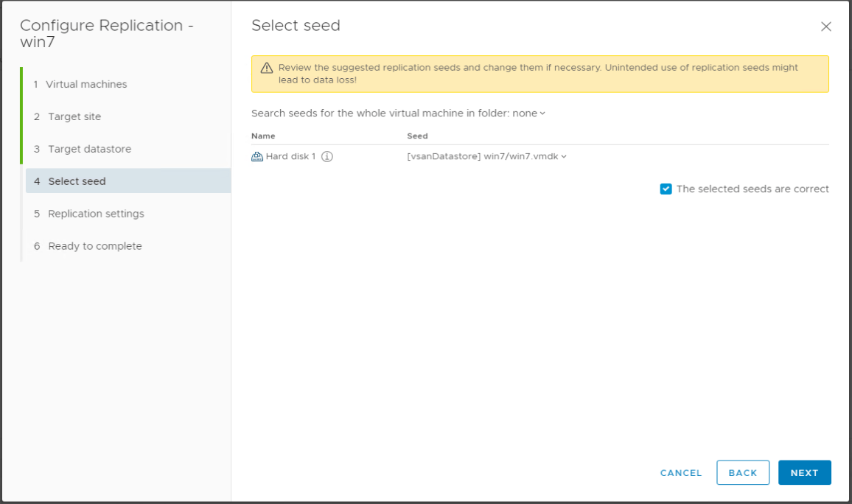The height and width of the screenshot is (504, 852).
Task: Open the info icon beside Hard disk 1
Action: 327,156
